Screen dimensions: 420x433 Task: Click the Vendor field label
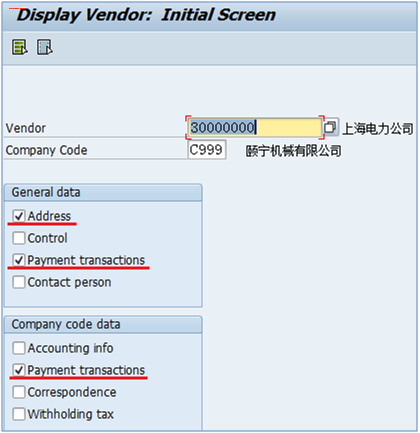26,128
